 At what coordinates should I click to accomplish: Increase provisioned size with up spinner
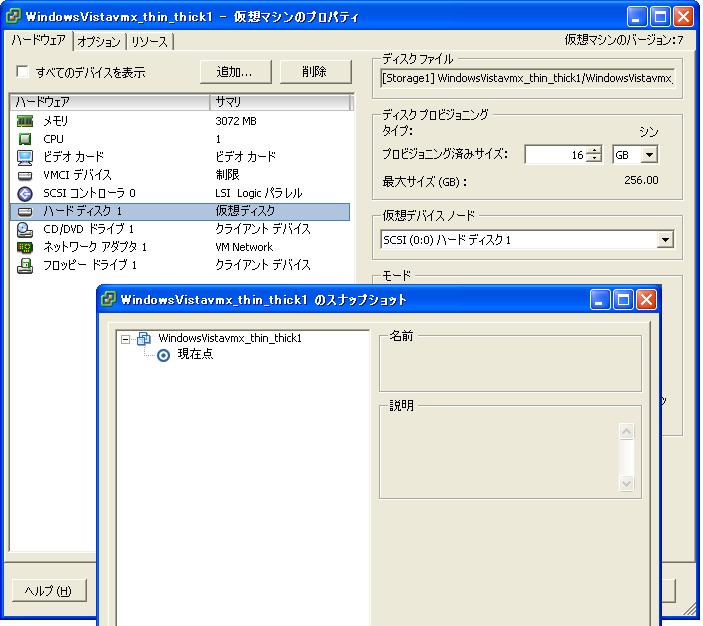point(595,150)
